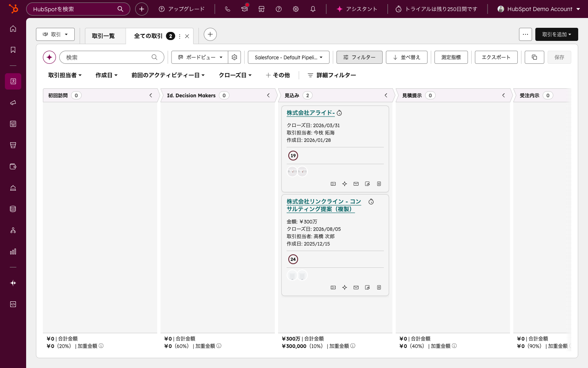Open the board view settings gear next to ボードビュー

pyautogui.click(x=234, y=57)
